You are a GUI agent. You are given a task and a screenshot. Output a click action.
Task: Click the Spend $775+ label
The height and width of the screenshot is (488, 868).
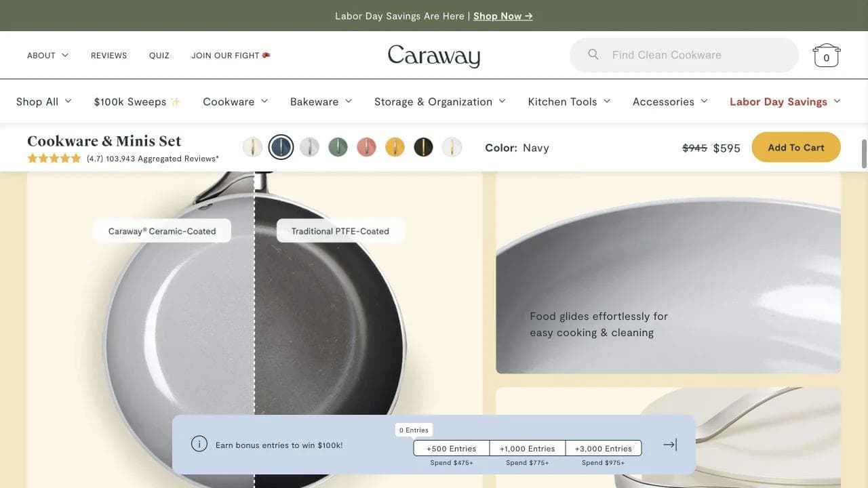tap(528, 463)
